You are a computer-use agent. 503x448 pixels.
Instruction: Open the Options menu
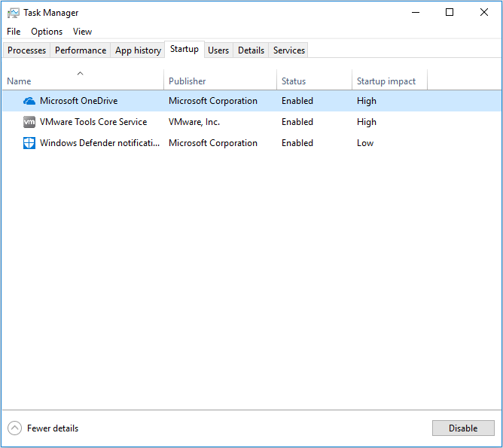coord(47,32)
